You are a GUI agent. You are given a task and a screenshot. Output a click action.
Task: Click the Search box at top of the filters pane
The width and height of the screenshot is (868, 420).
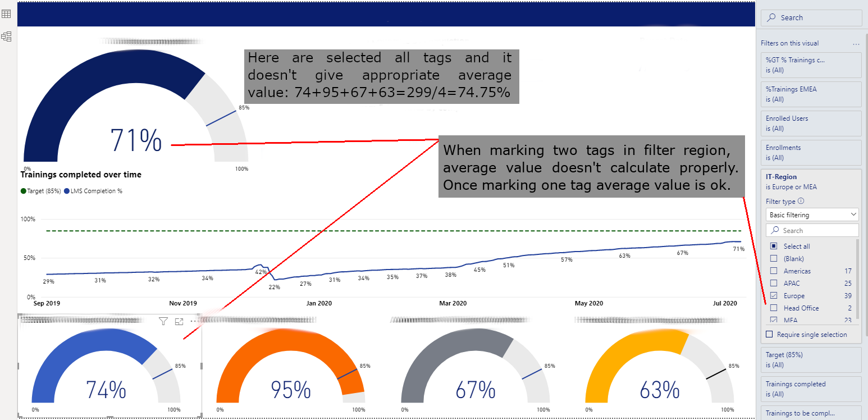811,17
